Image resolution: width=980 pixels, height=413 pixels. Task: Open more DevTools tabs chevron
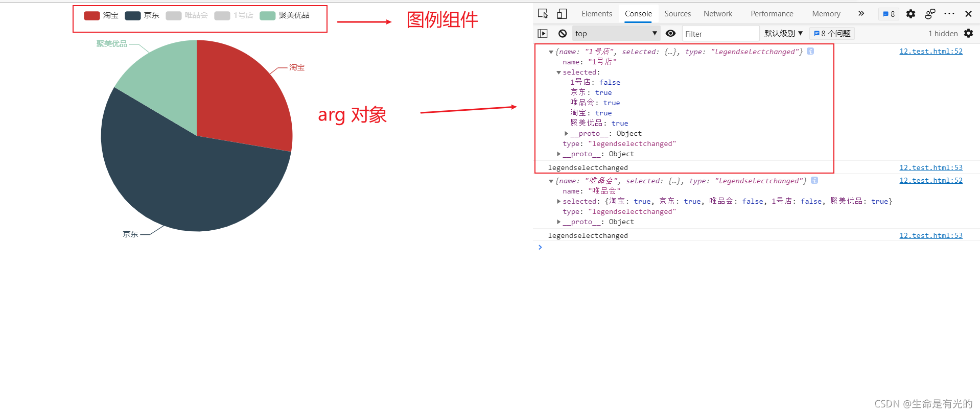861,14
